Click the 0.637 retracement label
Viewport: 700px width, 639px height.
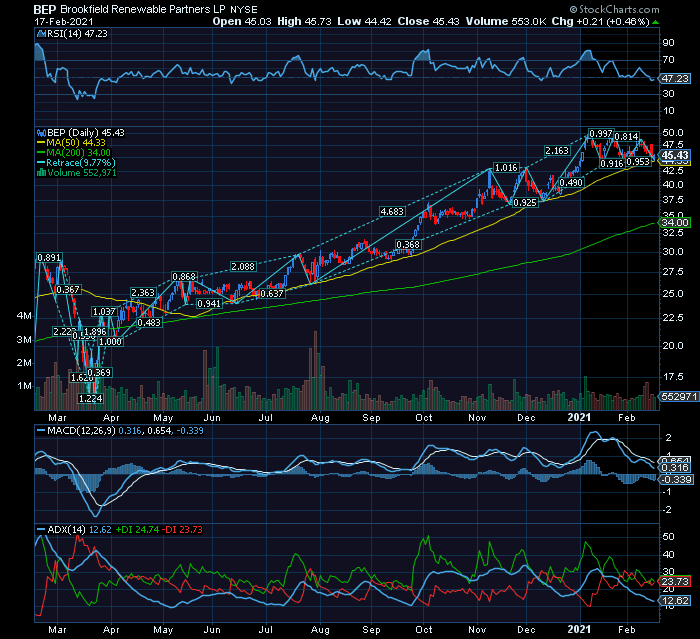tap(271, 294)
